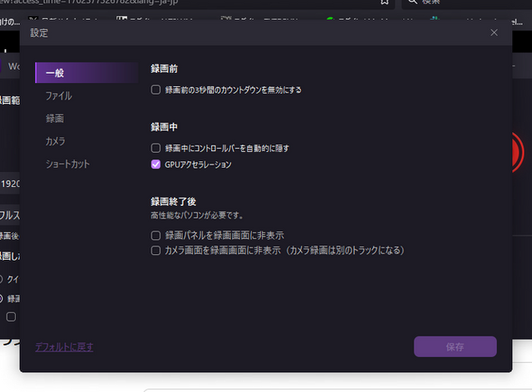Close the 設定 dialog with the X icon

click(494, 32)
